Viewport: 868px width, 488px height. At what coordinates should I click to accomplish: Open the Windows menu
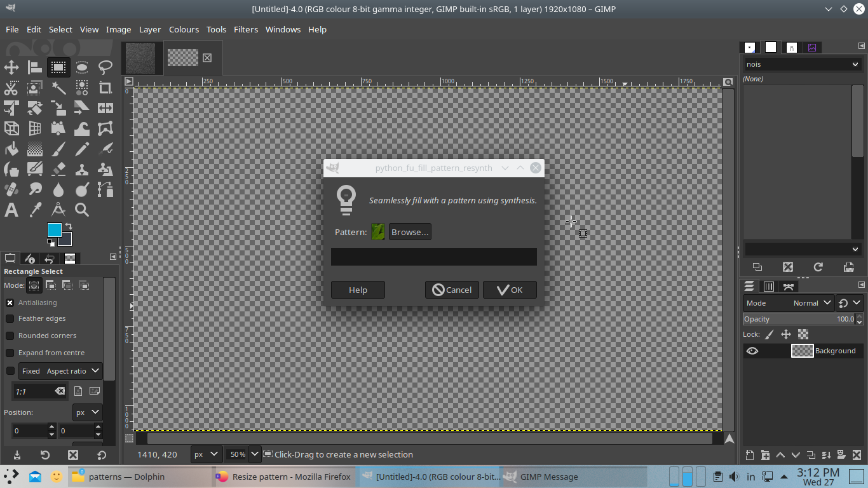pos(283,29)
